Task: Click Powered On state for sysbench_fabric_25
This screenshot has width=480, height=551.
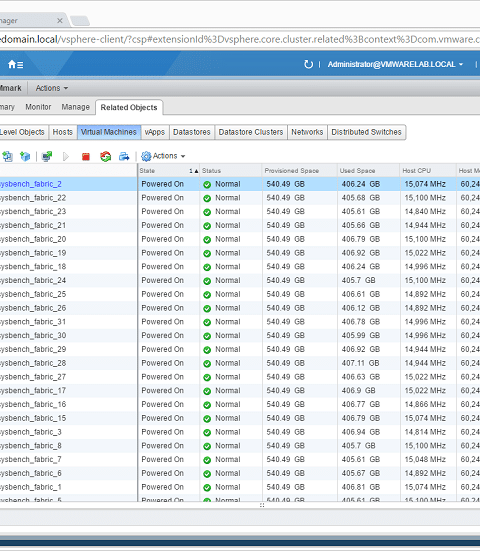Action: click(x=162, y=294)
